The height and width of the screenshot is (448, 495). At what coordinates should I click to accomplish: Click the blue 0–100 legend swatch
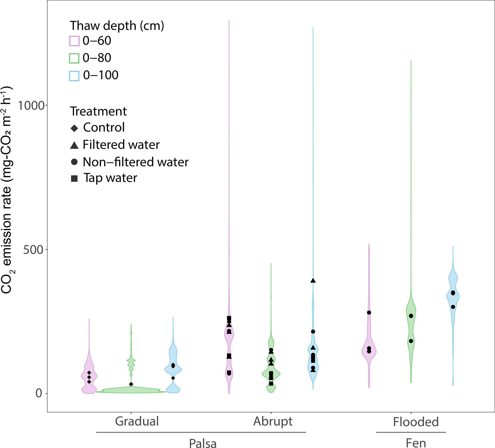pyautogui.click(x=74, y=76)
